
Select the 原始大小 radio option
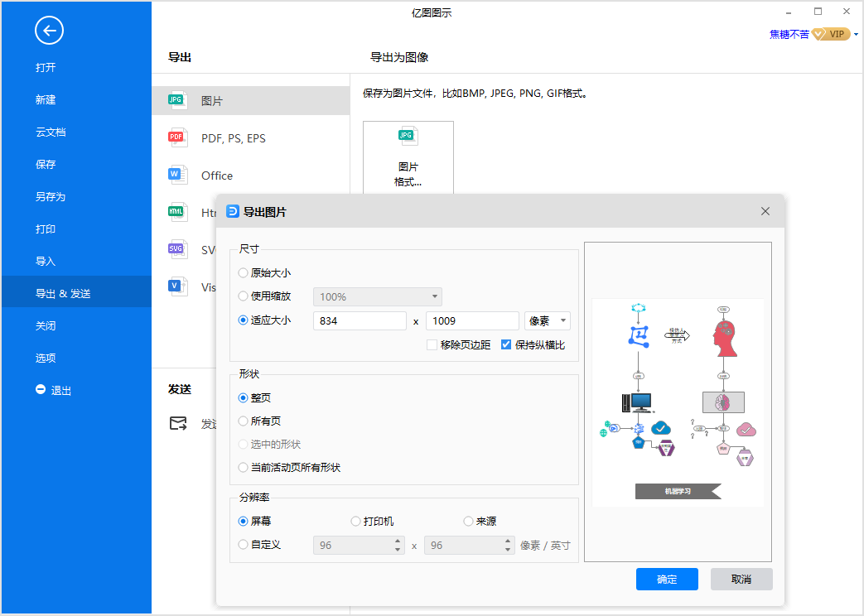[243, 272]
